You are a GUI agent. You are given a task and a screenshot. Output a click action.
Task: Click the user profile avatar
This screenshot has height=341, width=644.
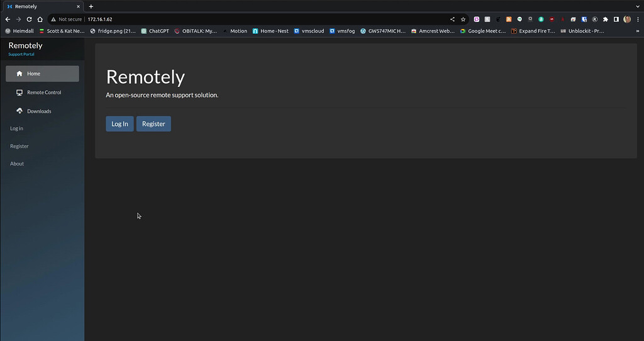click(627, 20)
